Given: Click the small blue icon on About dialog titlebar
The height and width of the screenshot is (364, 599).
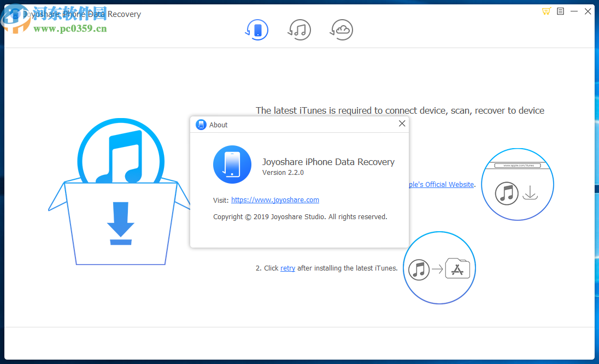Looking at the screenshot, I should coord(201,124).
